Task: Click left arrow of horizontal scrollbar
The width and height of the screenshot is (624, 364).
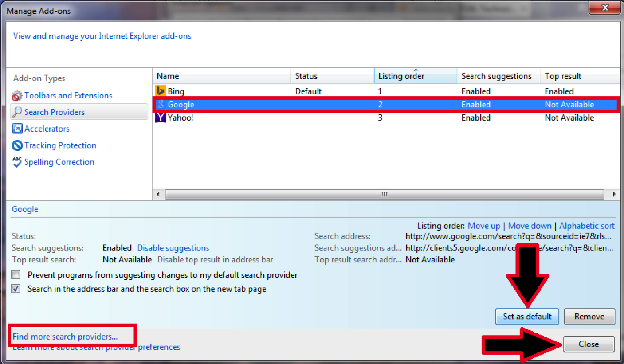Action: tap(158, 194)
